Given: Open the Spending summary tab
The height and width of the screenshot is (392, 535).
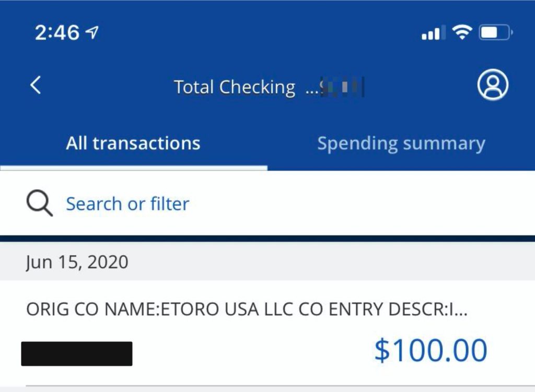Looking at the screenshot, I should coord(401,143).
